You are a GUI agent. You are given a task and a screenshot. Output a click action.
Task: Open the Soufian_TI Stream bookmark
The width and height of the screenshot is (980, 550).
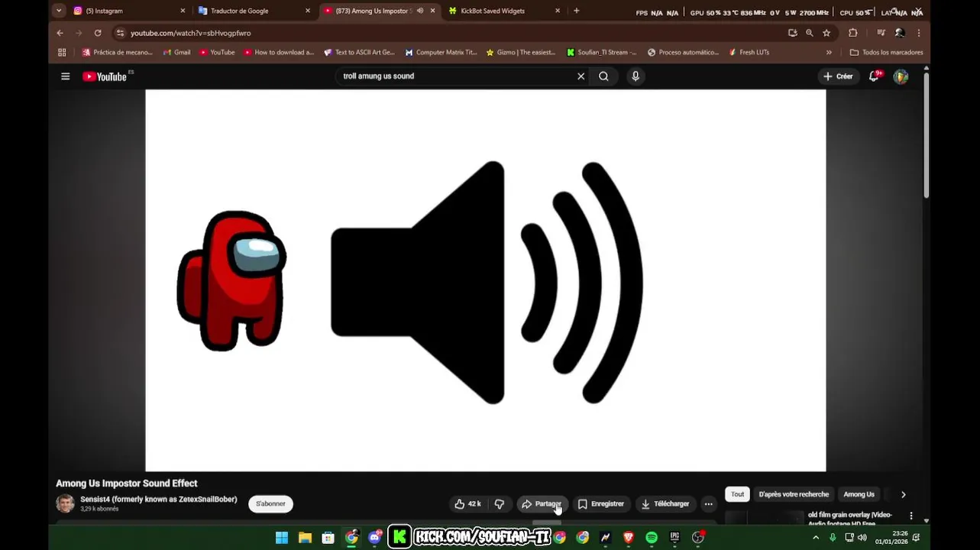[602, 53]
